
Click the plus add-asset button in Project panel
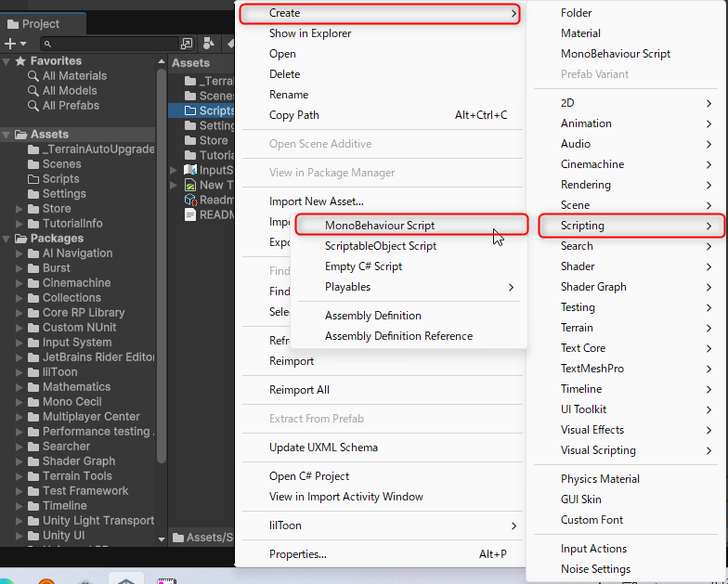[11, 44]
